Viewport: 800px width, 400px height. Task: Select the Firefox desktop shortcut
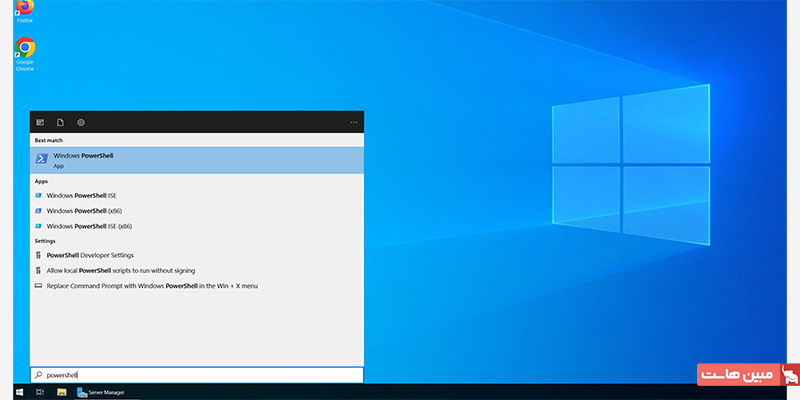pyautogui.click(x=25, y=10)
